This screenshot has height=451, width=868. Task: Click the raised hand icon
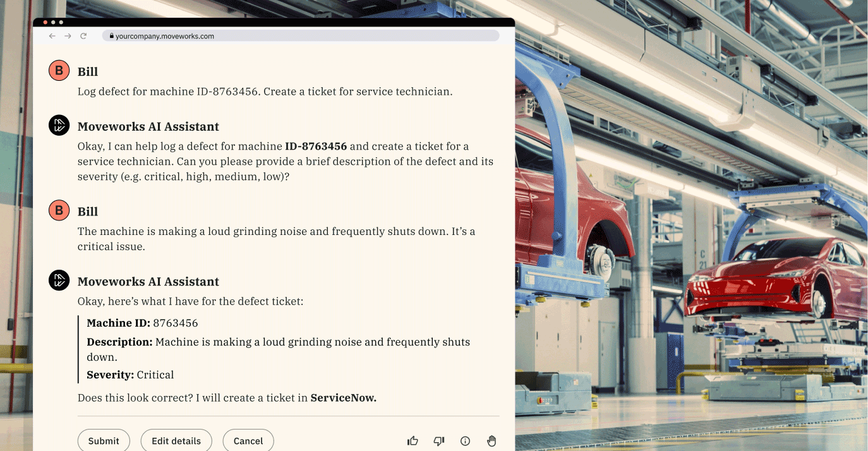tap(491, 441)
